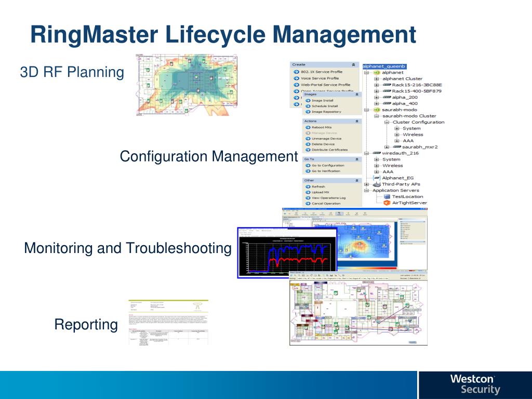Click Distribute Certificates action
The height and width of the screenshot is (399, 532).
tap(330, 150)
